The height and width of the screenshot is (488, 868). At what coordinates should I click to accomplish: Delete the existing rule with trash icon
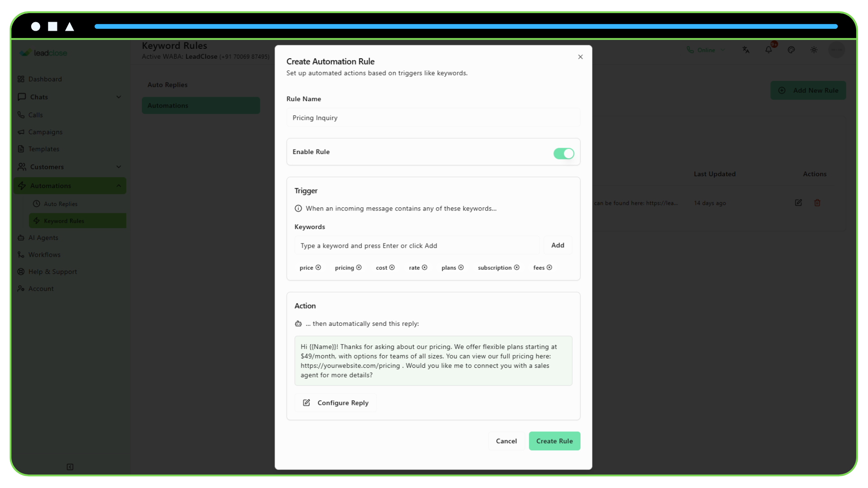pos(817,203)
